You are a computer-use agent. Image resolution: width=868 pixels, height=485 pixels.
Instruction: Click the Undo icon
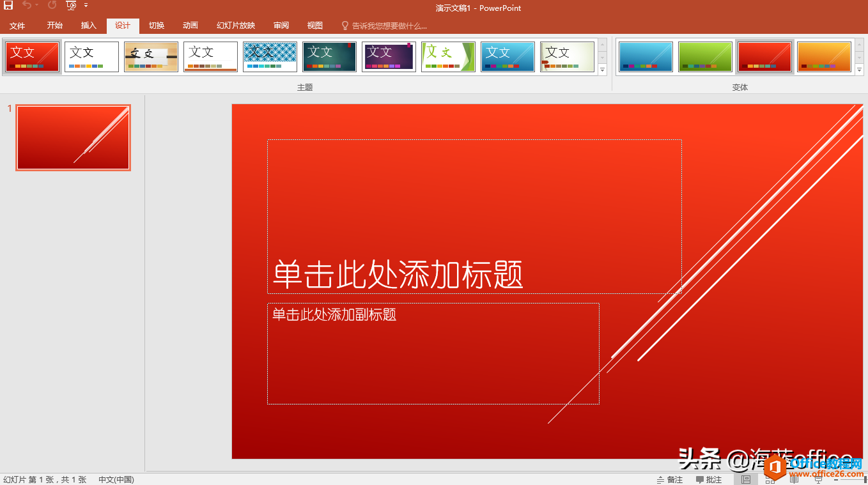coord(27,5)
